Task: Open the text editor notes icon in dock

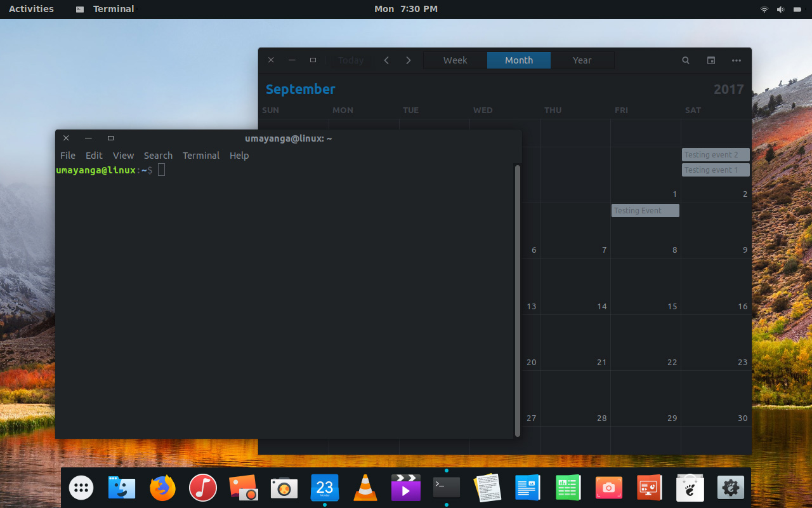Action: 487,488
